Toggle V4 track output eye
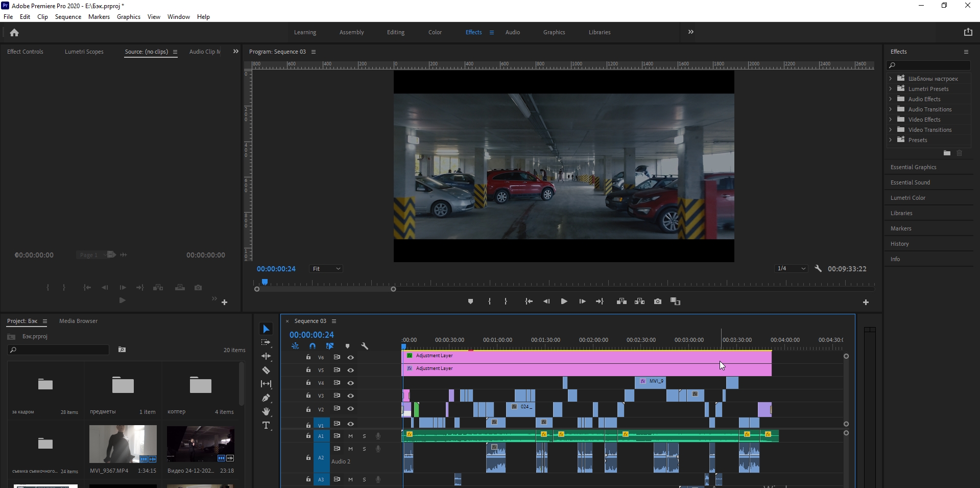The width and height of the screenshot is (980, 488). pos(350,383)
